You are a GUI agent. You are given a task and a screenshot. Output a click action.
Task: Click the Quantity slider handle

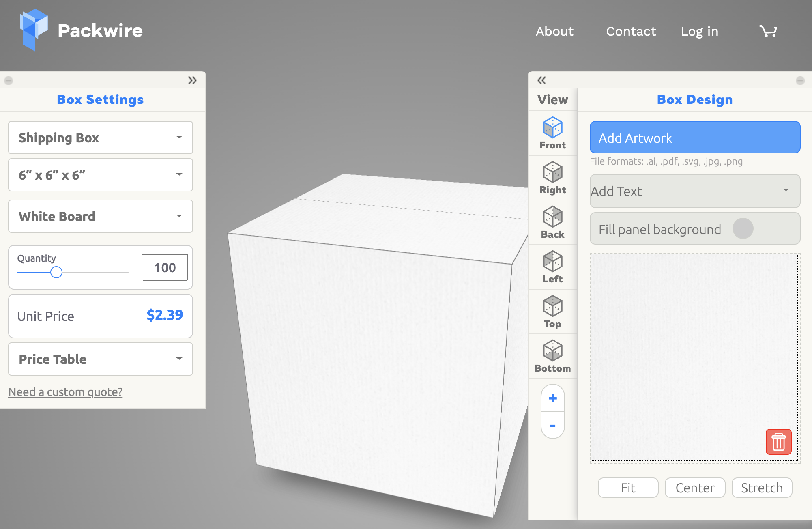[56, 272]
